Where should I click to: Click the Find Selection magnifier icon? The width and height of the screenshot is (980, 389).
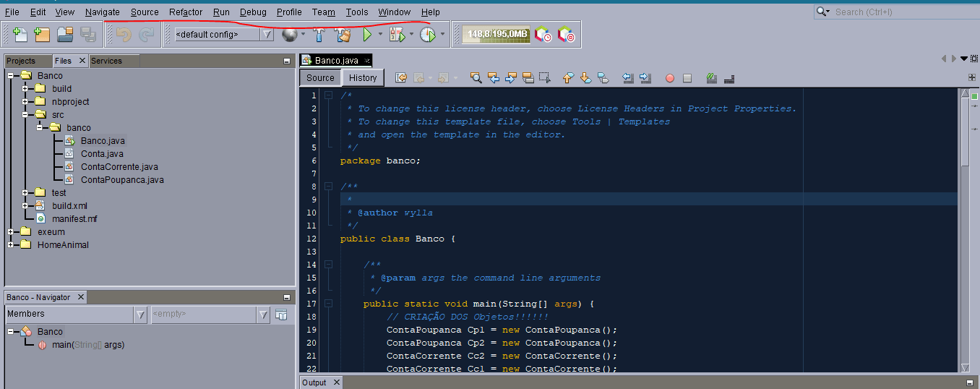[x=476, y=77]
